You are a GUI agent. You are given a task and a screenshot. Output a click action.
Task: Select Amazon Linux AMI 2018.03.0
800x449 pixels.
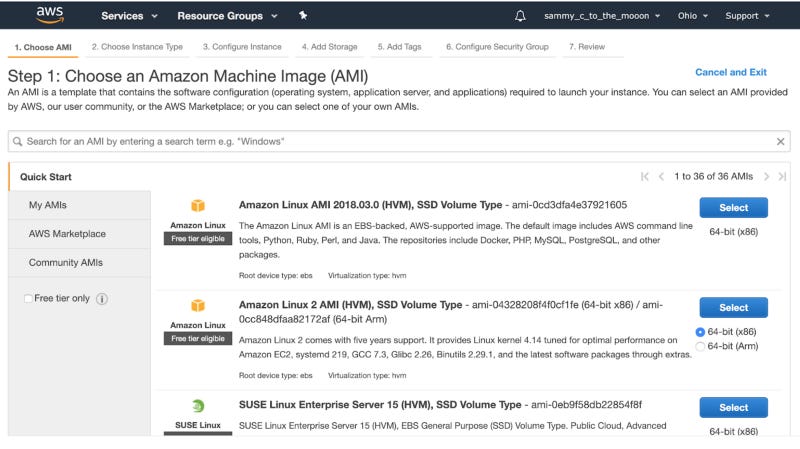pos(733,208)
